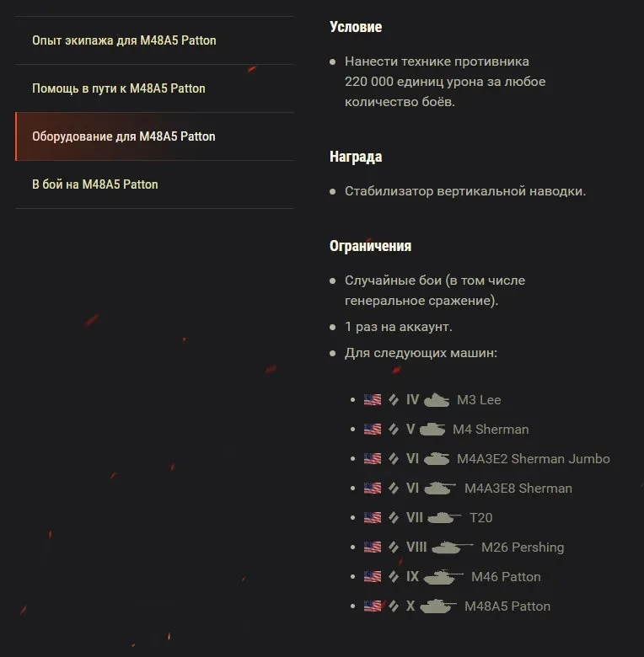Click the 'Стабилизатор вертикальной наводки' reward text
The image size is (644, 657).
465,191
